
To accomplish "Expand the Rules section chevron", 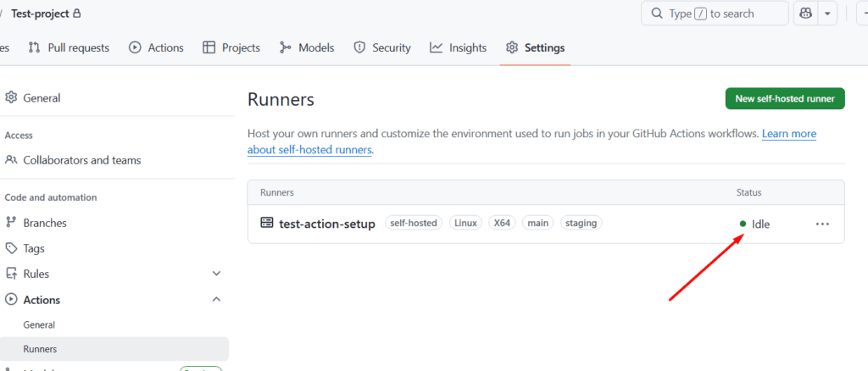I will pyautogui.click(x=216, y=274).
